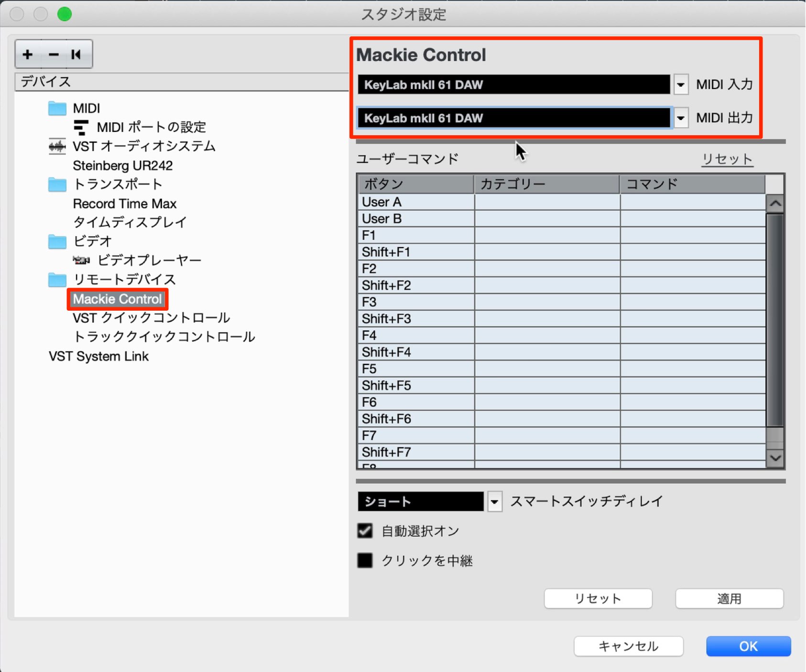
Task: Enable the クリックを中継 checkbox
Action: tap(365, 560)
